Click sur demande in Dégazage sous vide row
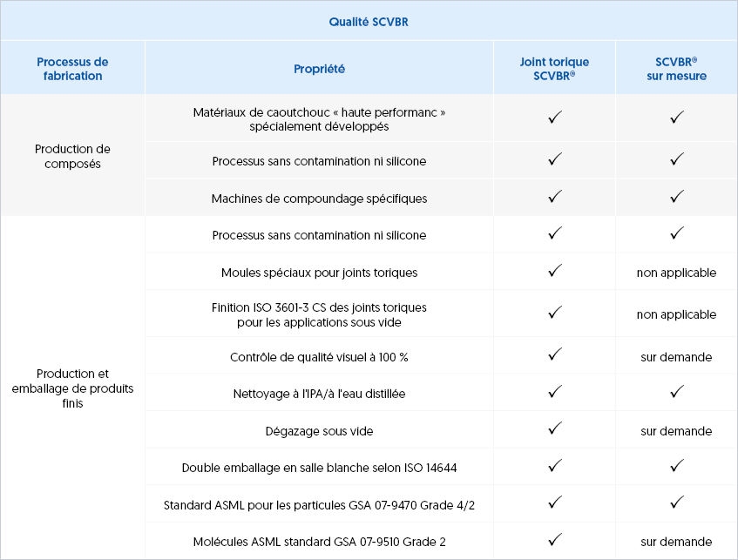The width and height of the screenshot is (738, 560). pos(676,431)
